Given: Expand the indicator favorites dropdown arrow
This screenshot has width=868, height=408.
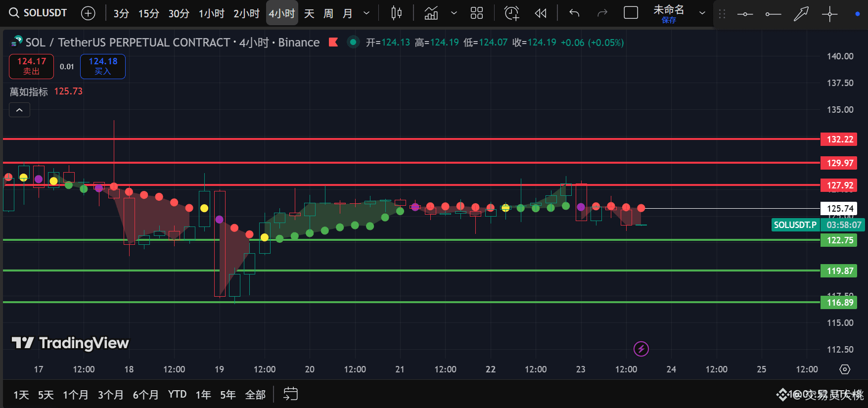Looking at the screenshot, I should (454, 13).
